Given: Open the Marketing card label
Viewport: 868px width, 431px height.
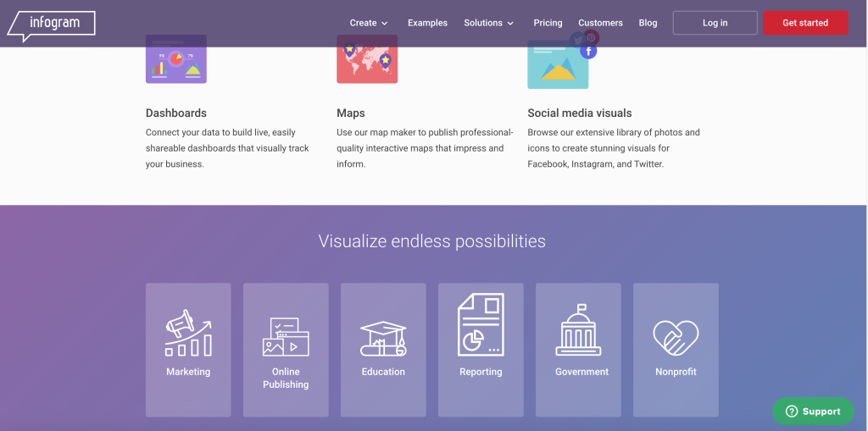Looking at the screenshot, I should pos(188,372).
